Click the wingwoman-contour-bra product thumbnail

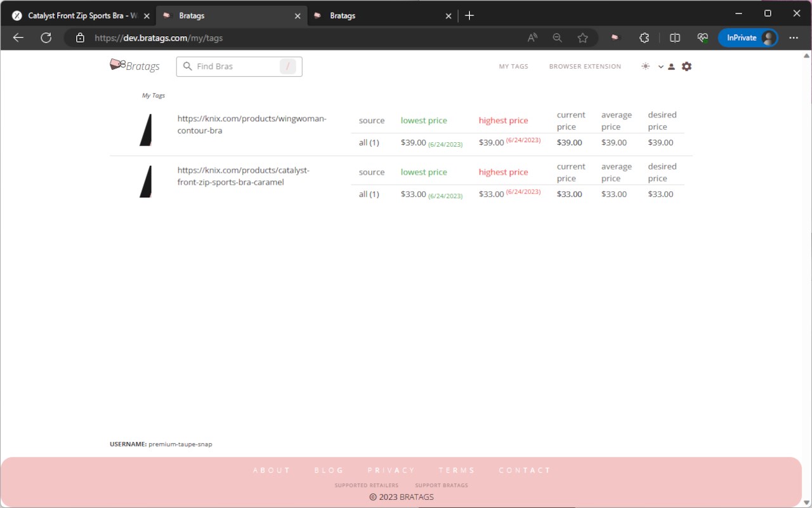(x=146, y=130)
